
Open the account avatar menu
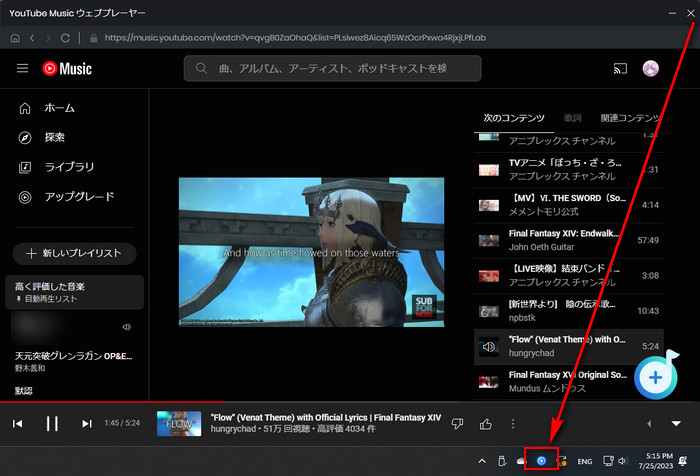650,68
